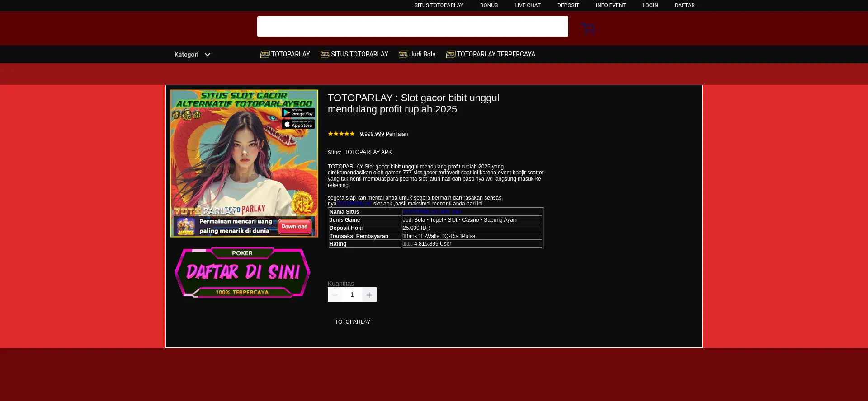Click the quantity value field
The image size is (868, 401).
pyautogui.click(x=352, y=294)
